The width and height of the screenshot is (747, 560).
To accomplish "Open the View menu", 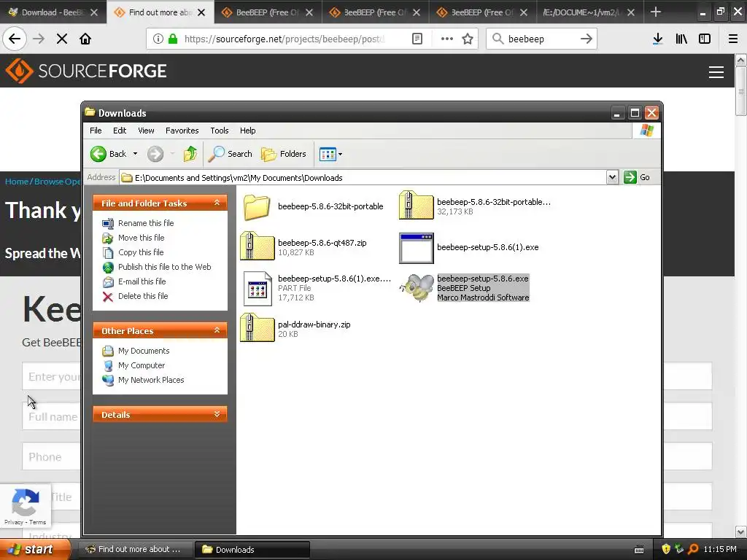I will (x=146, y=131).
